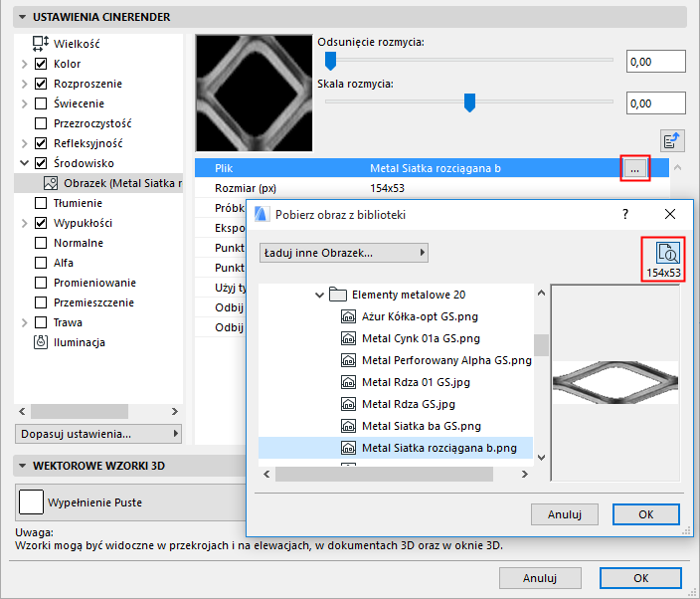
Task: Expand the Refleksyjność channel arrow
Action: coord(24,143)
